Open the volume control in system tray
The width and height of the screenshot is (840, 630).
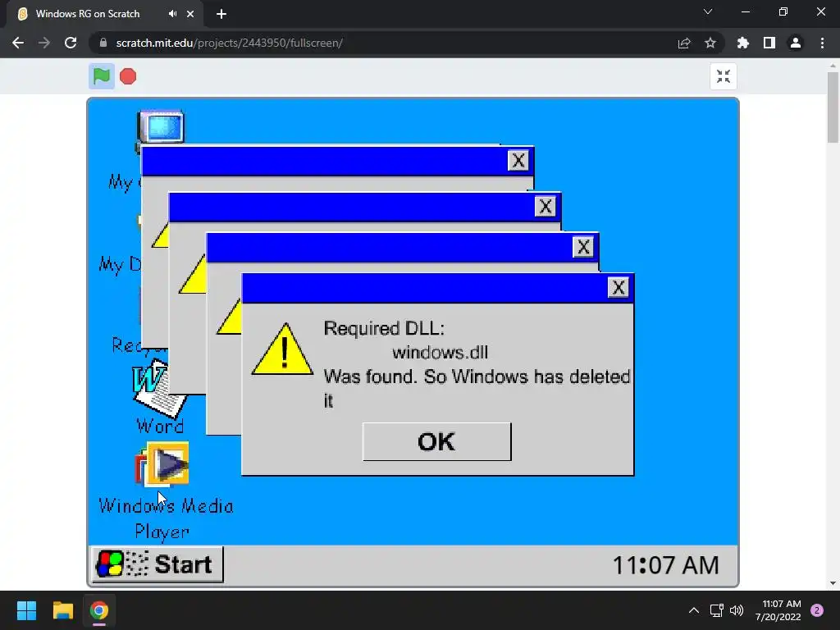pyautogui.click(x=737, y=610)
